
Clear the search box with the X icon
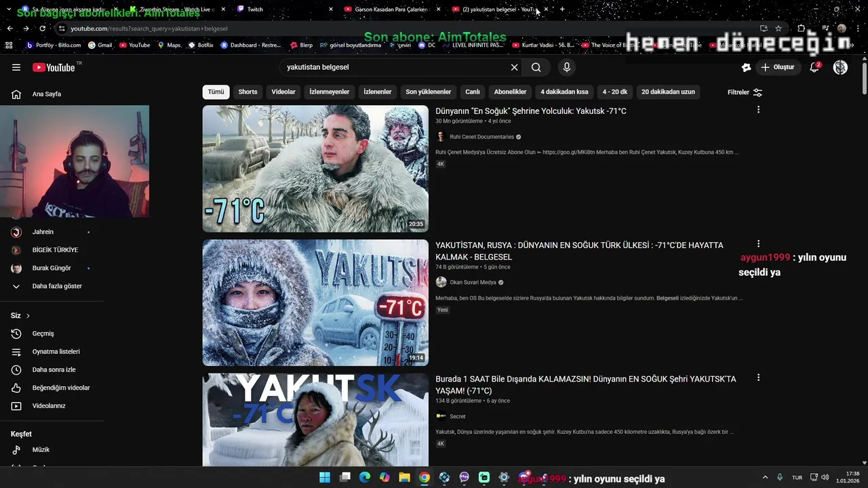pyautogui.click(x=514, y=67)
